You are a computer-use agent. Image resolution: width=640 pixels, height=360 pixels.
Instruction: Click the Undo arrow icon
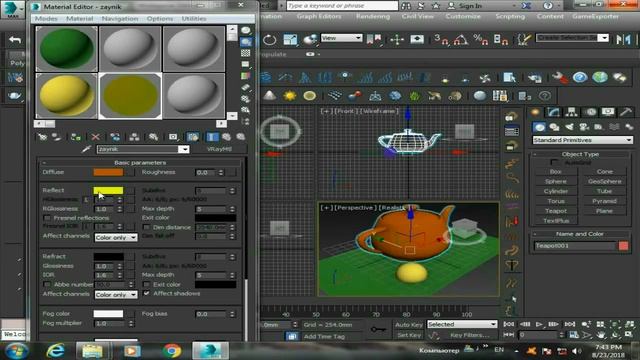(15, 40)
